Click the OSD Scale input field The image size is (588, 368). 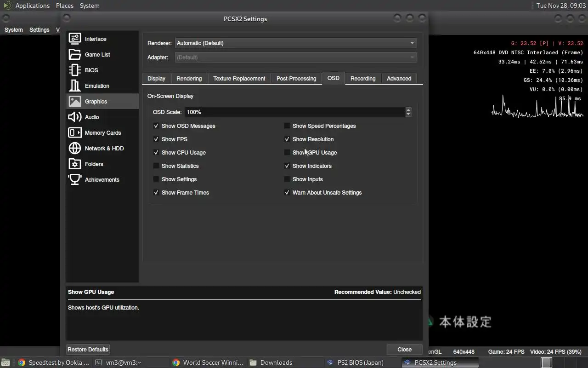pos(295,112)
